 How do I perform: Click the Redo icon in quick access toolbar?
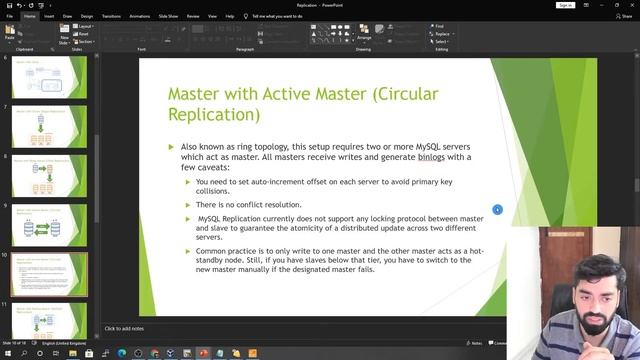pyautogui.click(x=31, y=5)
